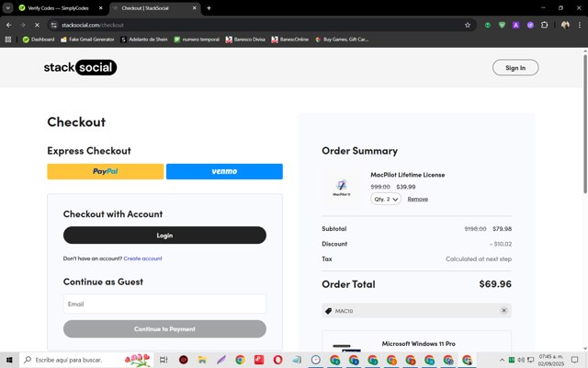This screenshot has width=588, height=368.
Task: Open the Chrome profile avatar
Action: [565, 25]
